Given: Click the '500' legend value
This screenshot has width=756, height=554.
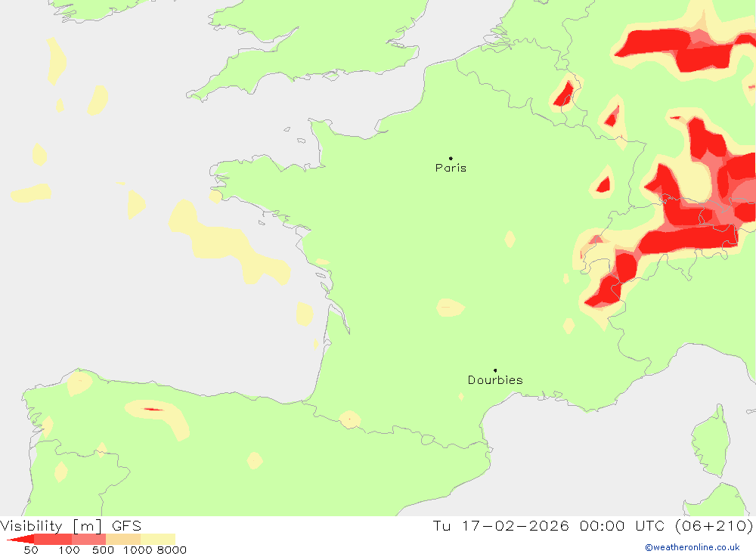Looking at the screenshot, I should 103,550.
